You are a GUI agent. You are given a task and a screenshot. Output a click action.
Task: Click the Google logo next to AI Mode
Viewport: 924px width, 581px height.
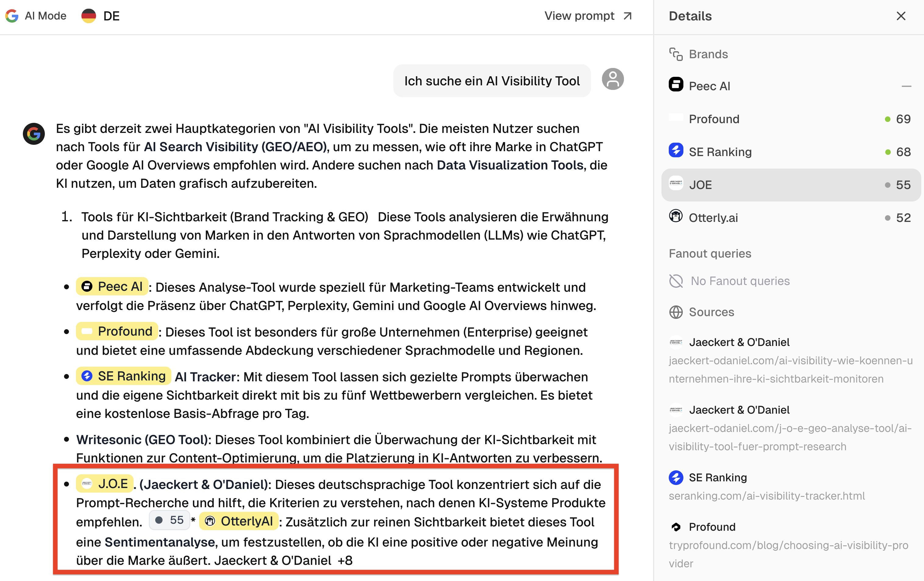point(12,16)
